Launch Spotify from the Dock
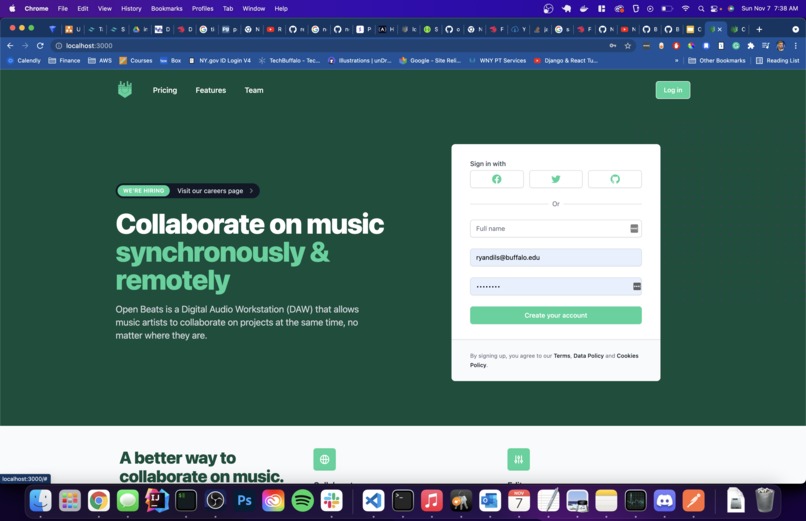The height and width of the screenshot is (521, 806). (x=303, y=500)
